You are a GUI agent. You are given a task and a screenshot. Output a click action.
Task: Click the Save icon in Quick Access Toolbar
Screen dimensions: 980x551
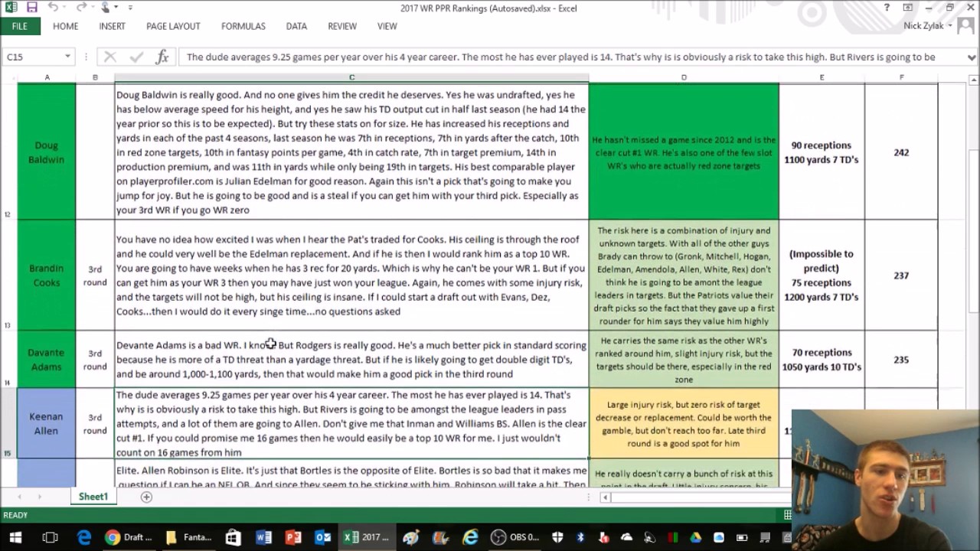(31, 8)
